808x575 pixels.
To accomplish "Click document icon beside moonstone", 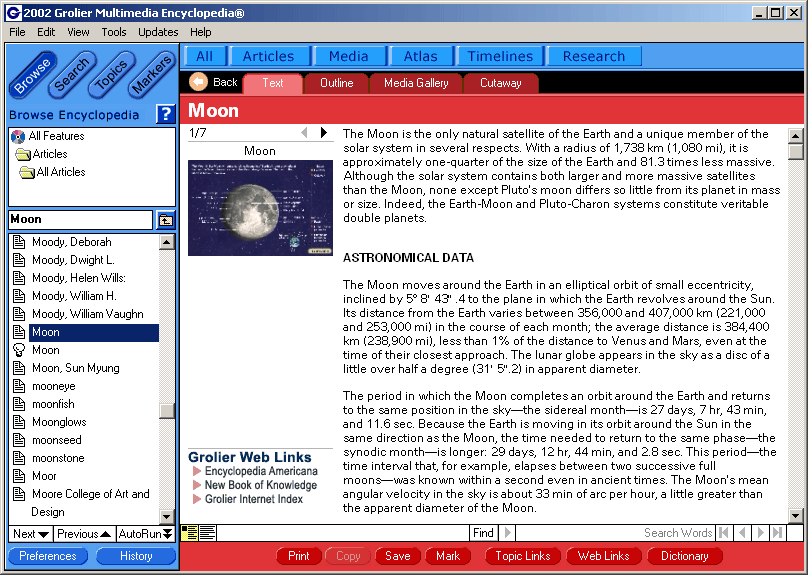I will click(x=19, y=458).
